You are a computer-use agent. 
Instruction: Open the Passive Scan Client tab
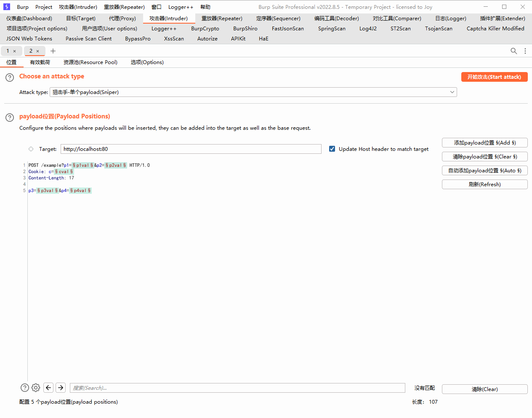88,39
